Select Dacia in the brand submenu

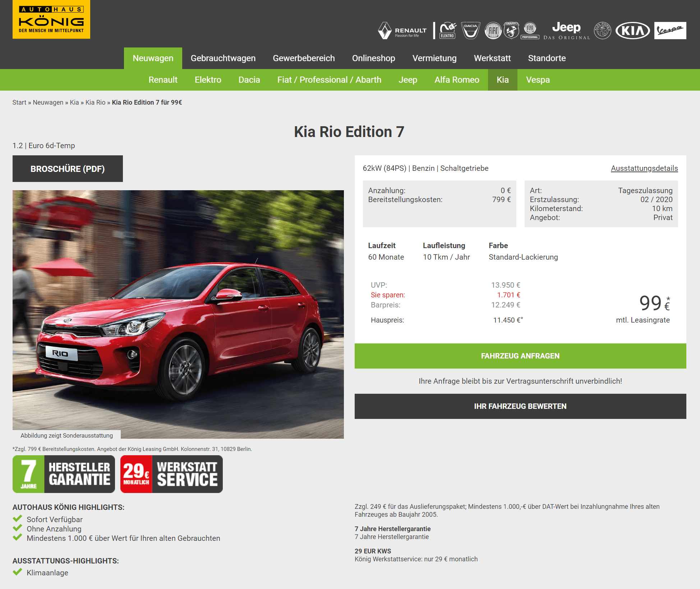click(x=249, y=80)
